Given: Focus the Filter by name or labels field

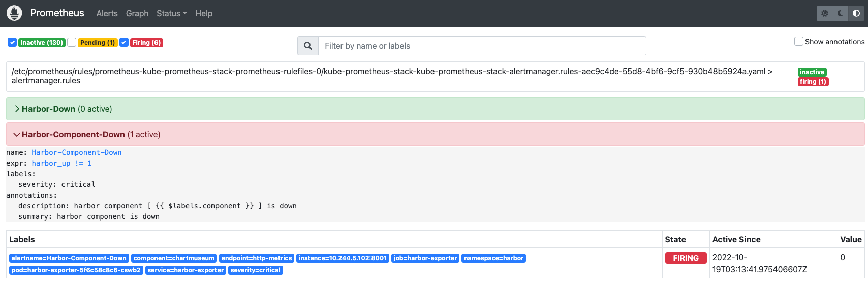Looking at the screenshot, I should (482, 46).
